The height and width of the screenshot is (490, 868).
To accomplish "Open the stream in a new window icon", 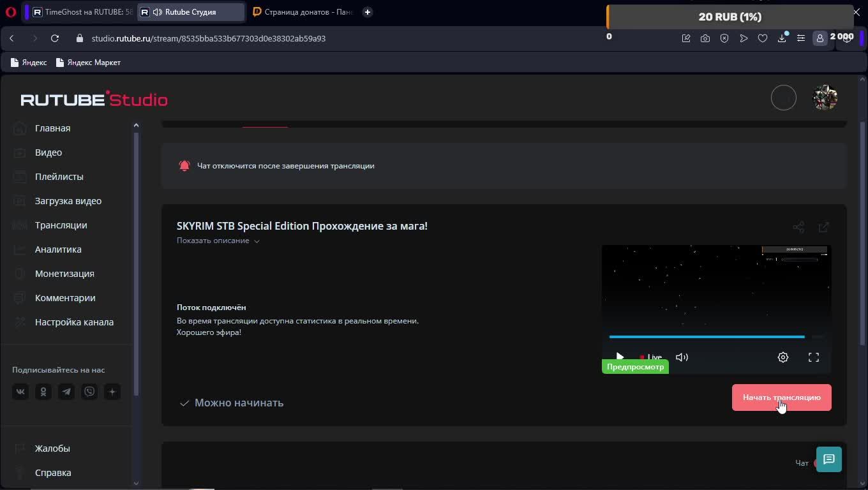I will tap(824, 227).
